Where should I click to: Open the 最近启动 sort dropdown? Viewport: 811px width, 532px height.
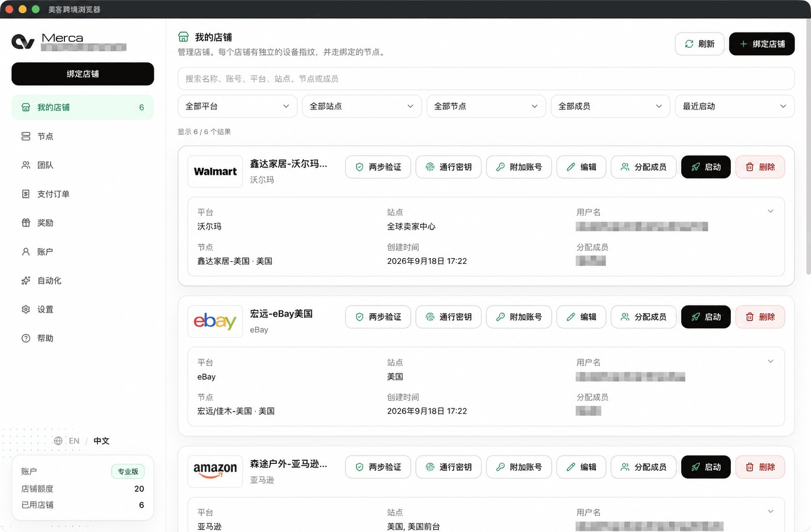[x=735, y=106]
